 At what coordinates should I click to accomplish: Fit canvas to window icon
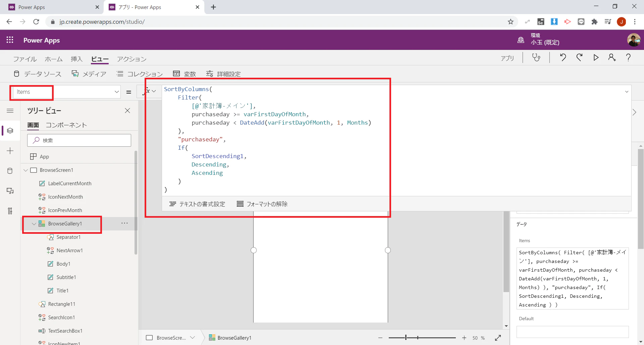point(498,338)
